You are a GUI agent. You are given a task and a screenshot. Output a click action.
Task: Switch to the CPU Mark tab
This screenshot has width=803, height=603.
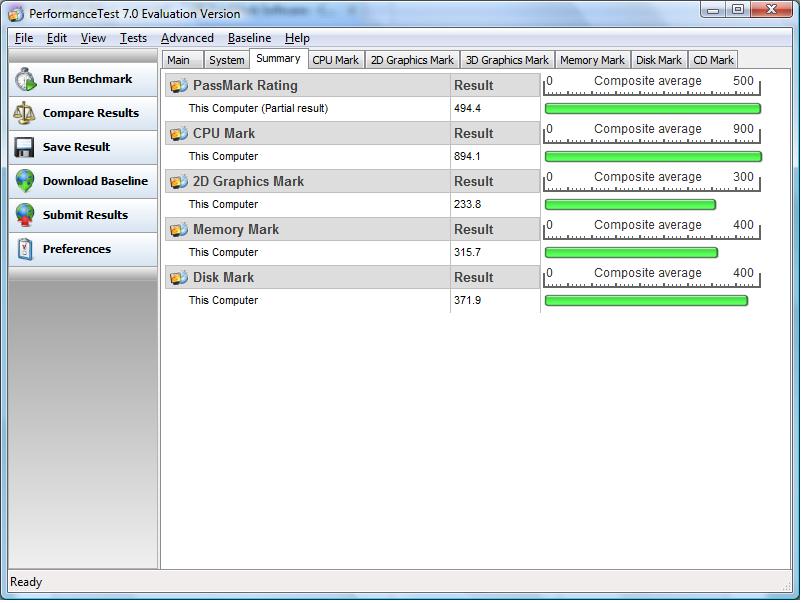tap(336, 60)
